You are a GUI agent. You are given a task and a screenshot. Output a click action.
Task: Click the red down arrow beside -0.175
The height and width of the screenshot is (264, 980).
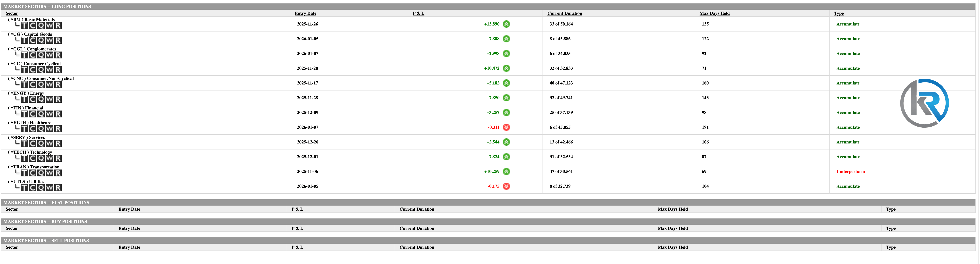point(506,186)
